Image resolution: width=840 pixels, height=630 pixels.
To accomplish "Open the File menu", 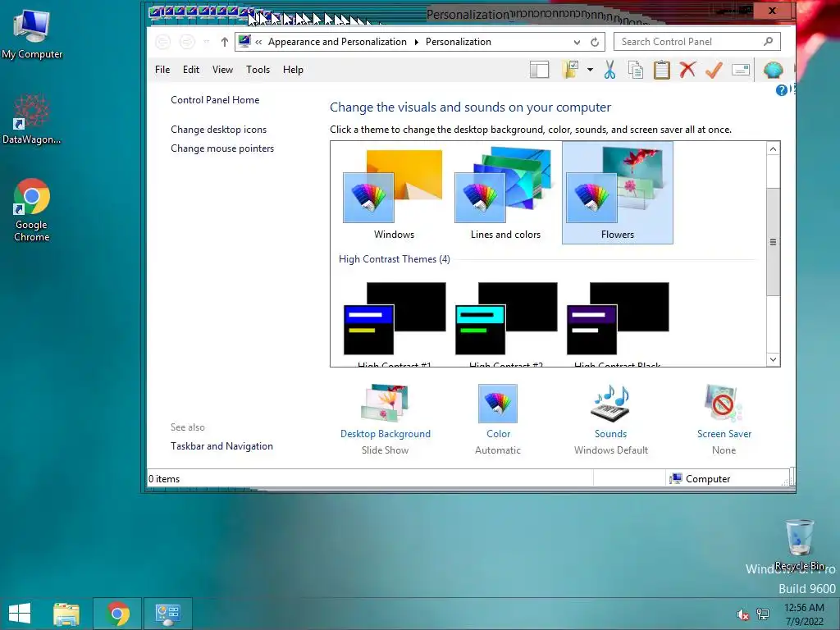I will (162, 70).
